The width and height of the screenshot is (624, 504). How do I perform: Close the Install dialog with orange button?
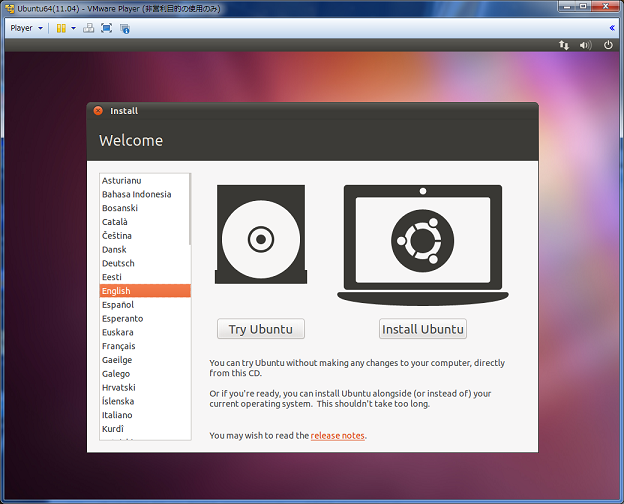(x=98, y=111)
